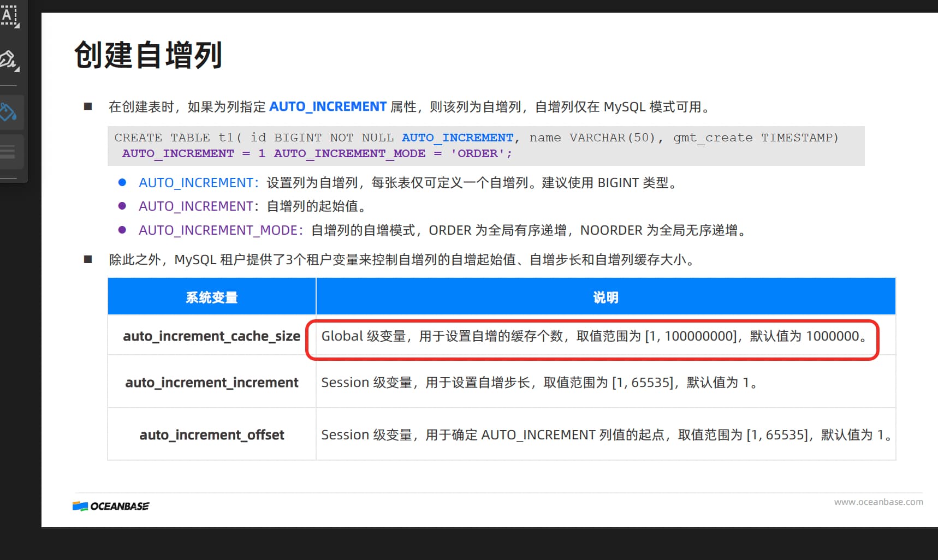The width and height of the screenshot is (938, 560).
Task: Open the www.oceanbase.com footer link
Action: point(878,502)
